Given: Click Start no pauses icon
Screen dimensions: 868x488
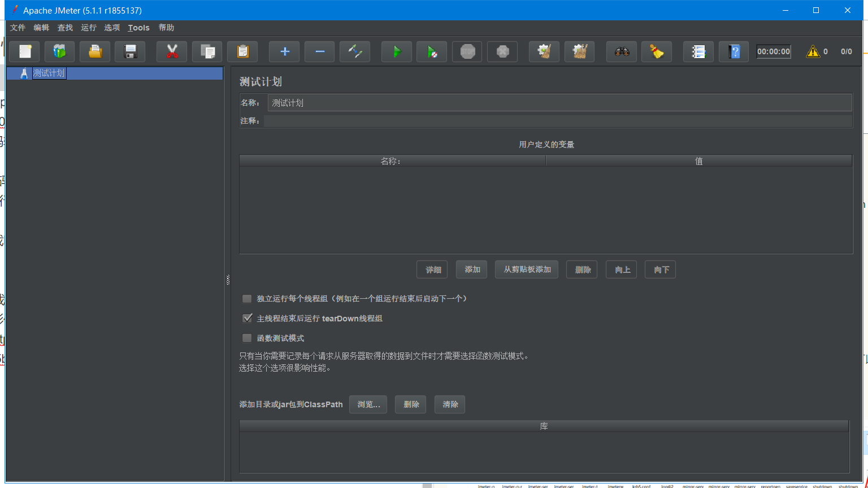Looking at the screenshot, I should pyautogui.click(x=432, y=51).
